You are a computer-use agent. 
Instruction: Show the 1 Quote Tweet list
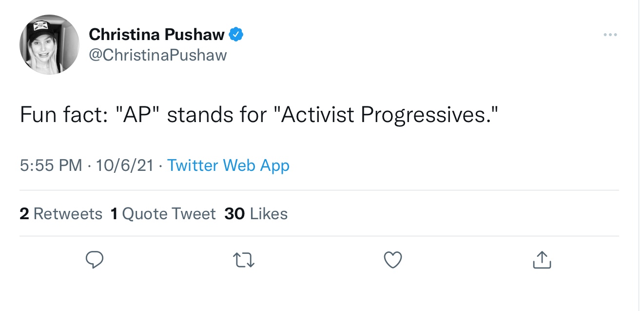(163, 214)
